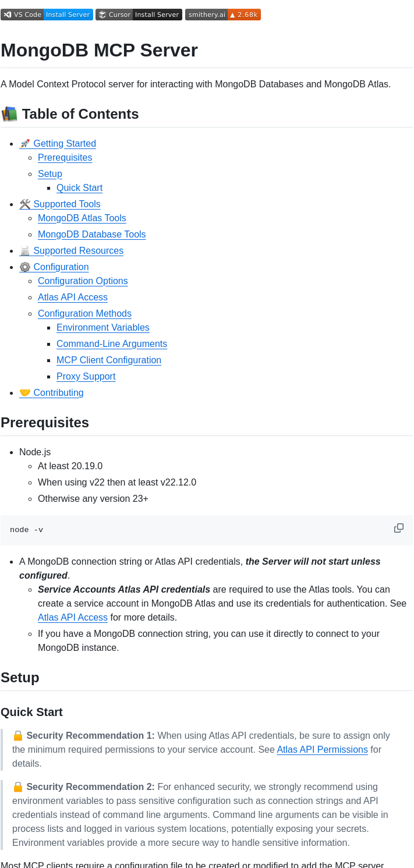Click the MongoDB Atlas Tools link

point(82,218)
